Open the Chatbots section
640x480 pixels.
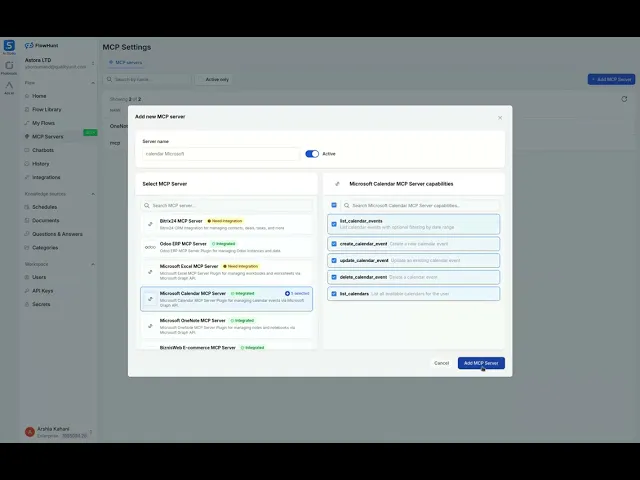(43, 150)
